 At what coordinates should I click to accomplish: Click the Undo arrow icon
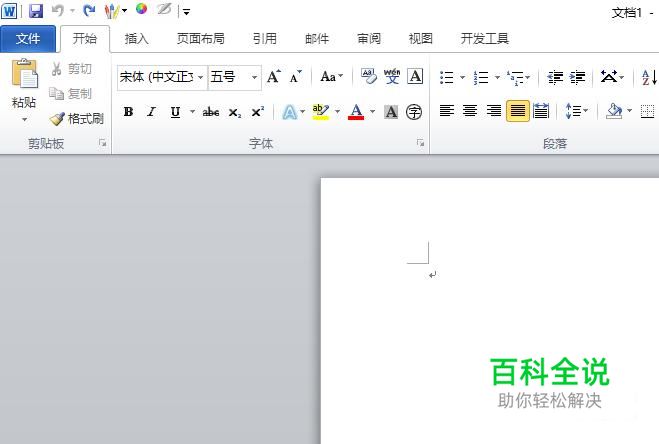(x=58, y=11)
